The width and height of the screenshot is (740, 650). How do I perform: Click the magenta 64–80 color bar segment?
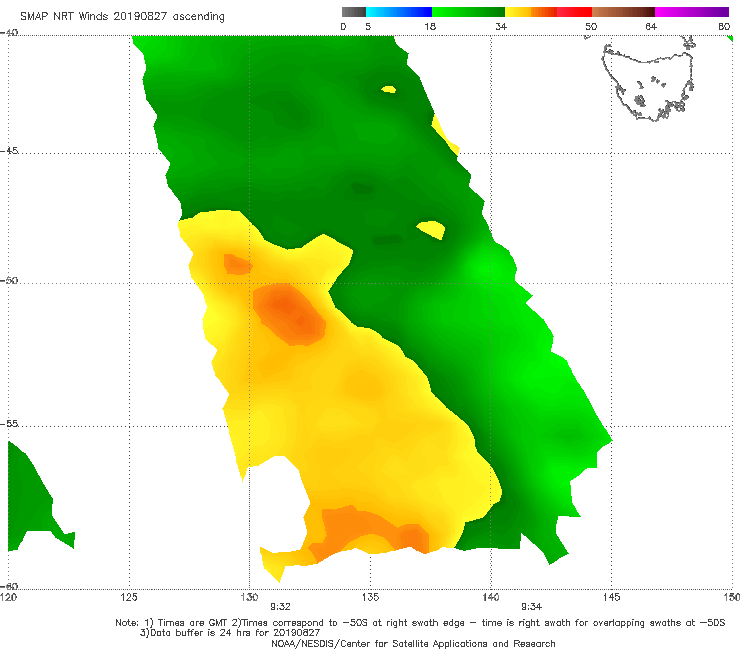[692, 12]
